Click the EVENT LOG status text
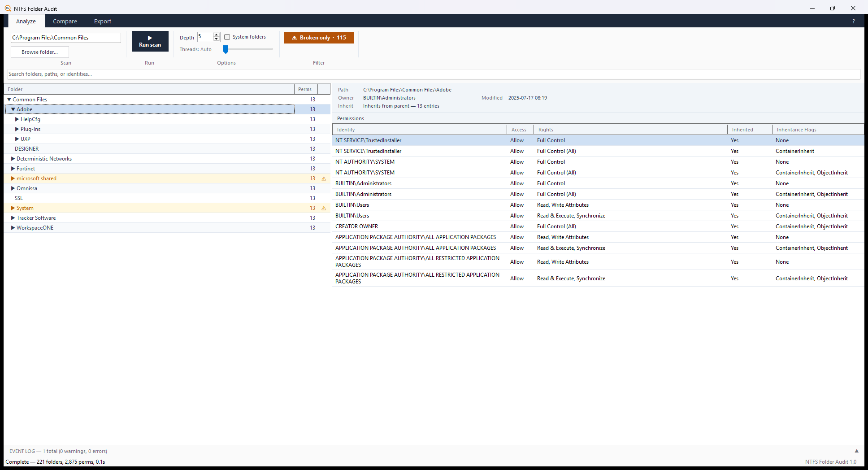868x470 pixels. click(x=58, y=451)
